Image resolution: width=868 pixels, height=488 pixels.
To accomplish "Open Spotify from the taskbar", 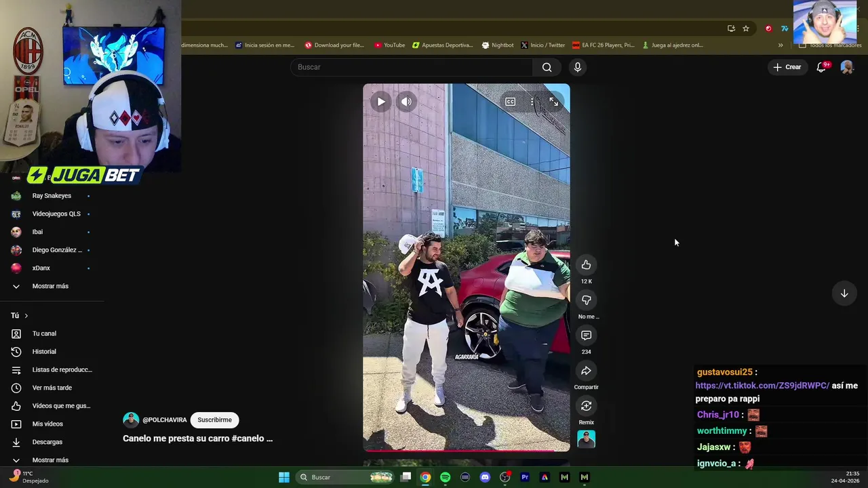I will pyautogui.click(x=445, y=477).
